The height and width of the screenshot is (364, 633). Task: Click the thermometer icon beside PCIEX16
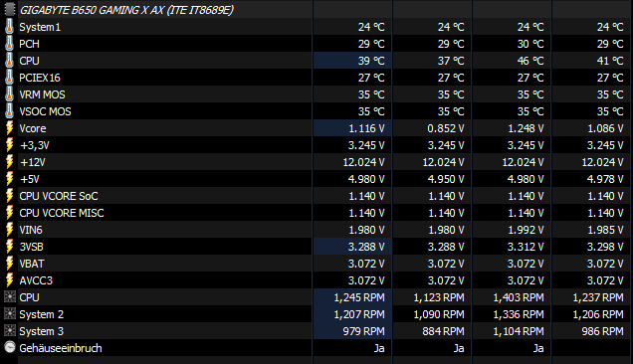[x=9, y=78]
